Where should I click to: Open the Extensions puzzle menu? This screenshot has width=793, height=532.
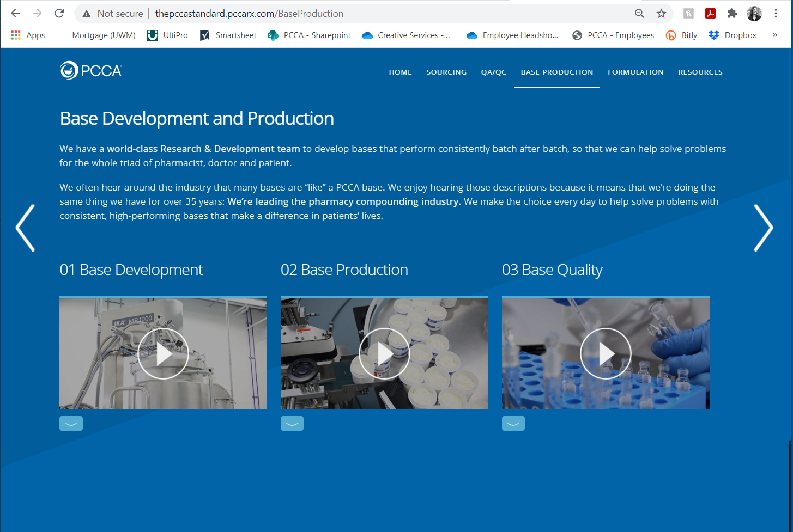coord(732,14)
